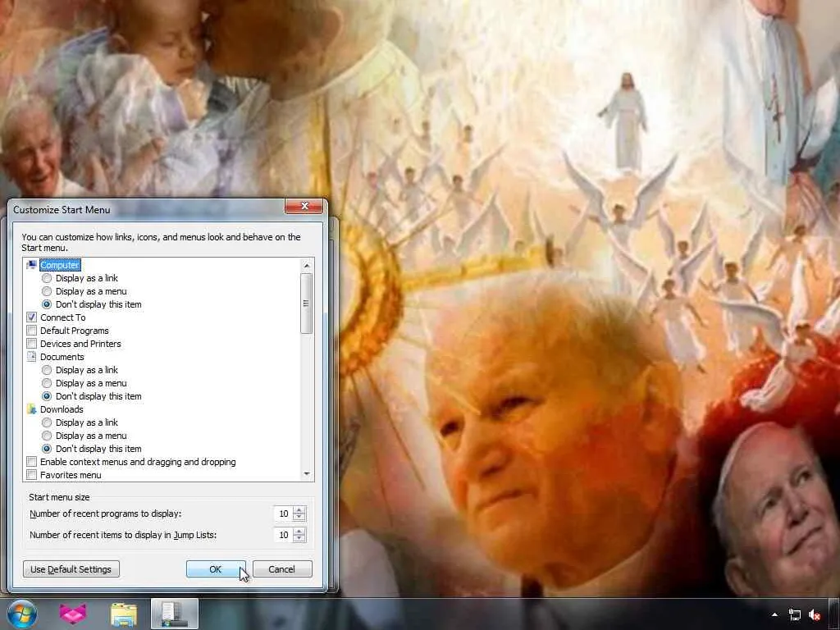840x630 pixels.
Task: Open Windows Explorer from the taskbar
Action: pyautogui.click(x=124, y=614)
